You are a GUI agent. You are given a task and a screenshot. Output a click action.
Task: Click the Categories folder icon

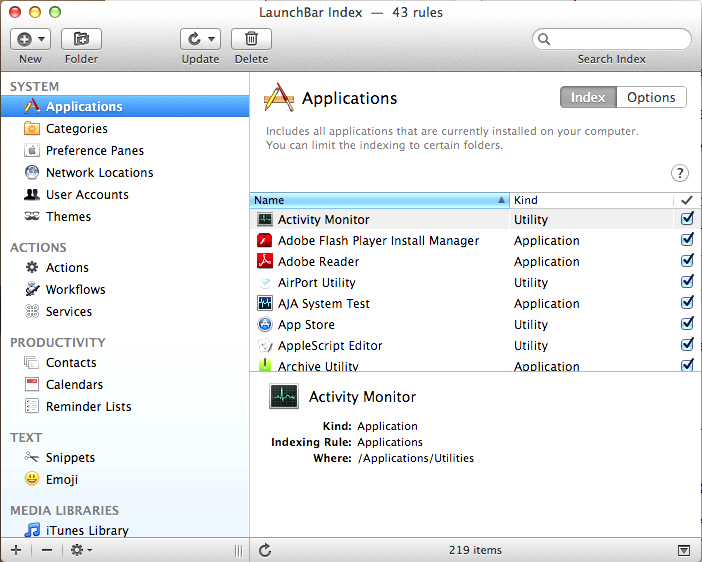tap(32, 129)
